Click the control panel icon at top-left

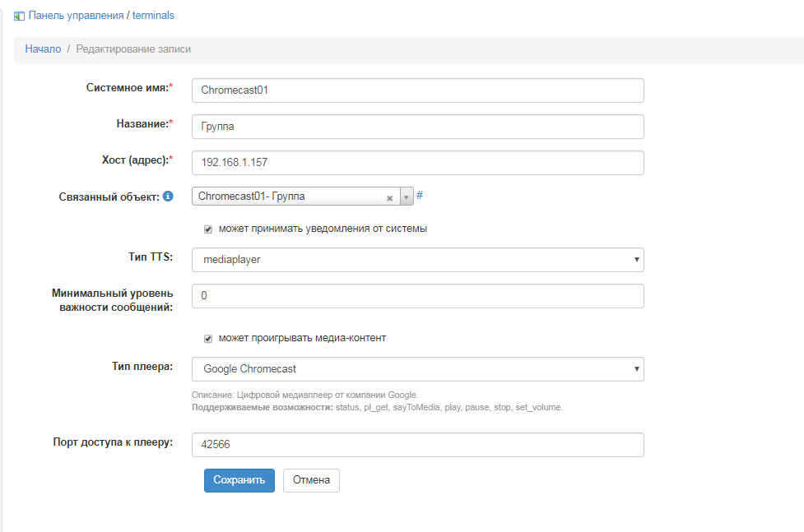pyautogui.click(x=19, y=16)
